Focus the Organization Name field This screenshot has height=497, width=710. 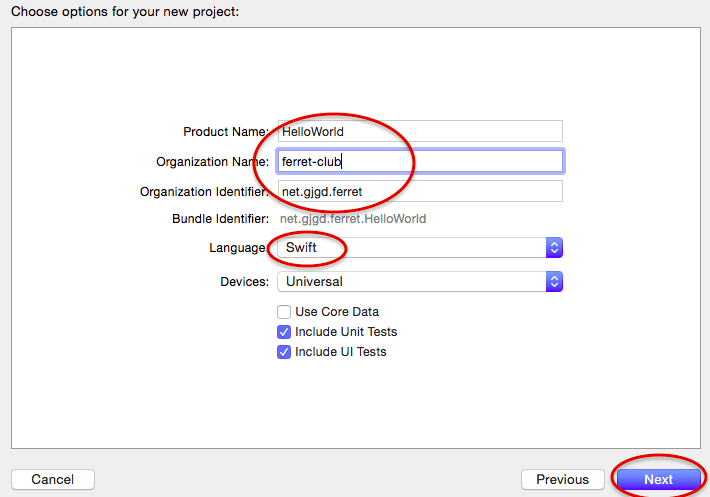point(420,161)
